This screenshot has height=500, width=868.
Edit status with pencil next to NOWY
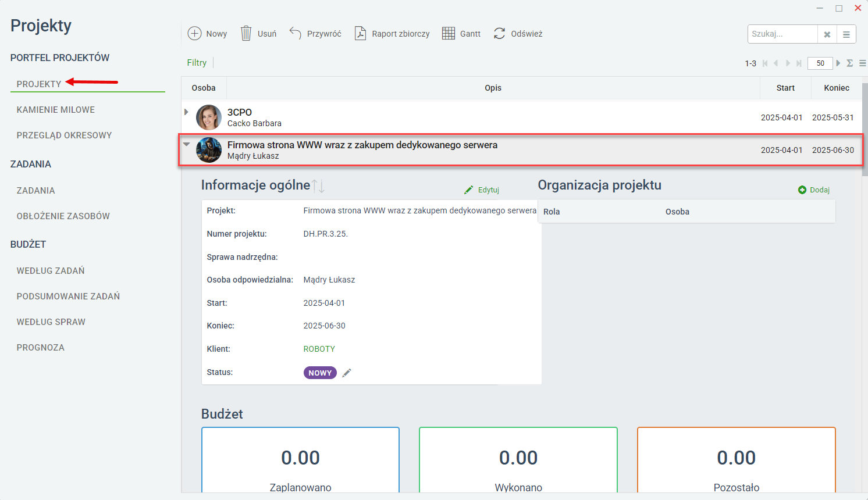point(347,373)
